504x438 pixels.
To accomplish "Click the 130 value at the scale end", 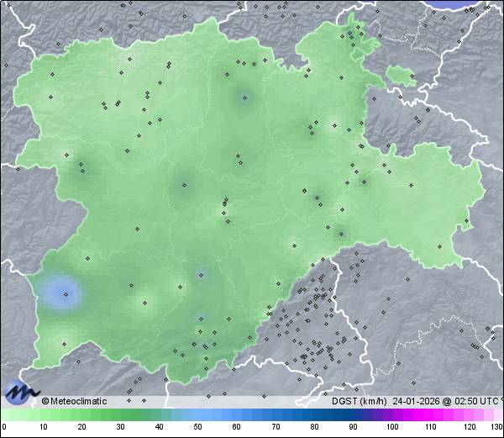I will [496, 427].
